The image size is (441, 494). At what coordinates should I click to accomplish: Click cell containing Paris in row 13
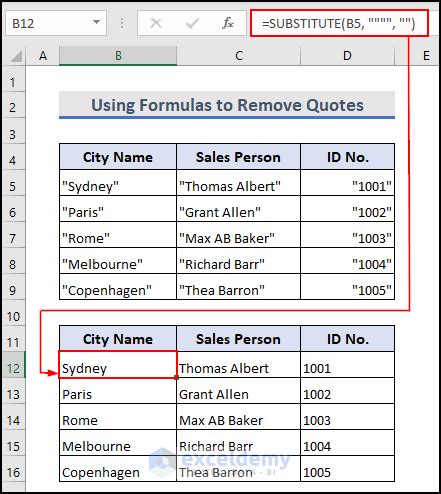pyautogui.click(x=118, y=391)
